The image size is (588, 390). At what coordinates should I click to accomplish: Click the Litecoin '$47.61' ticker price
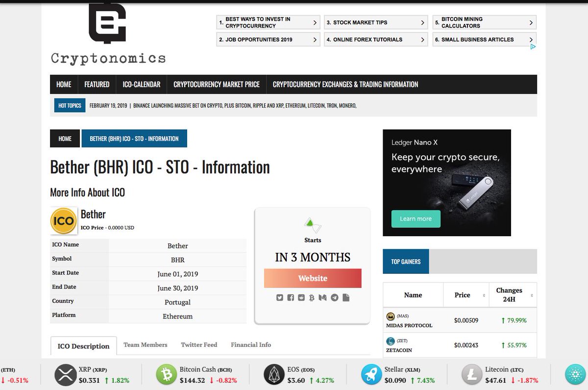click(496, 380)
